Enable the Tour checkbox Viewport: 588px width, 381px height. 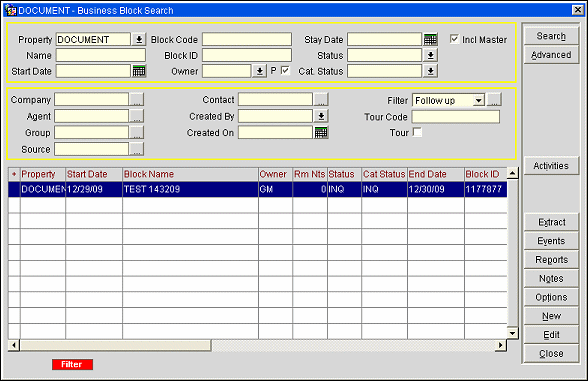pyautogui.click(x=417, y=132)
